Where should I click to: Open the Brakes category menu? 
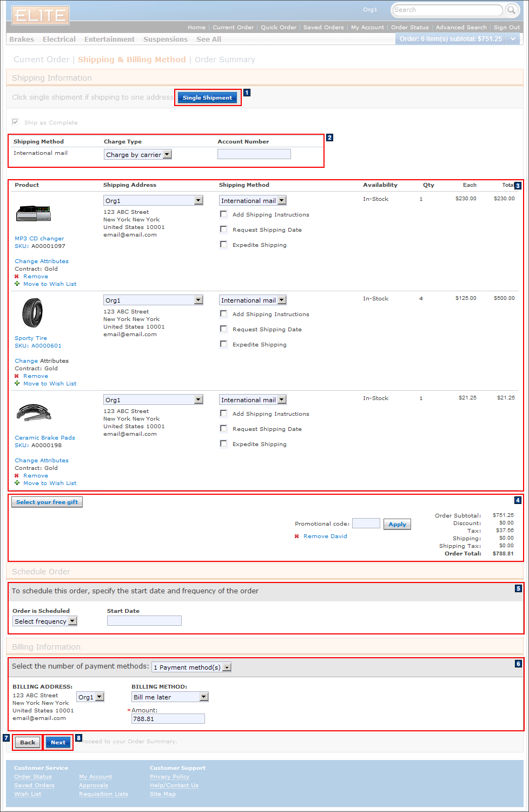(x=21, y=38)
